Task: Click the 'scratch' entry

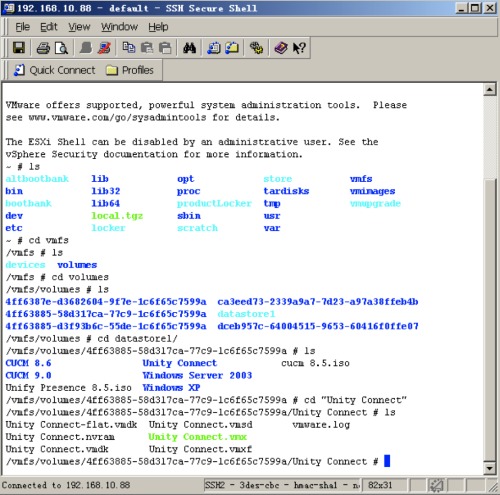Action: pyautogui.click(x=197, y=228)
